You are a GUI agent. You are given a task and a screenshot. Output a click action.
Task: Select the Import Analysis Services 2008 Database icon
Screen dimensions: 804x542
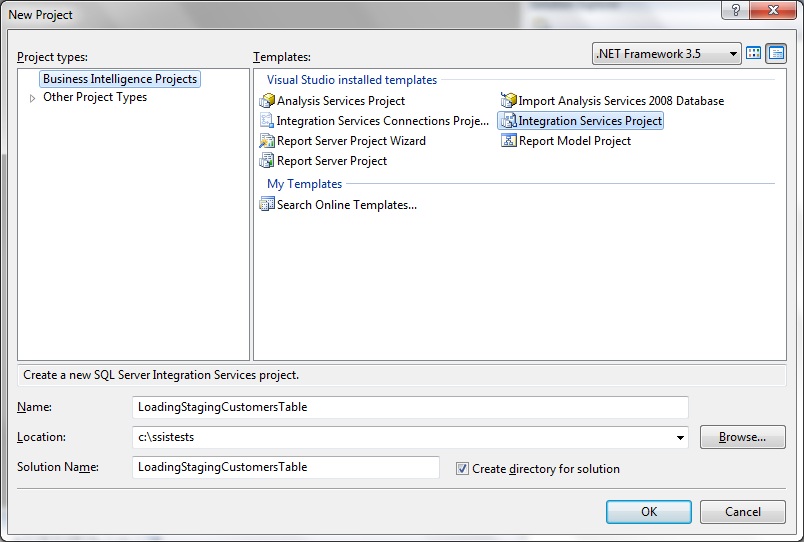pos(509,101)
